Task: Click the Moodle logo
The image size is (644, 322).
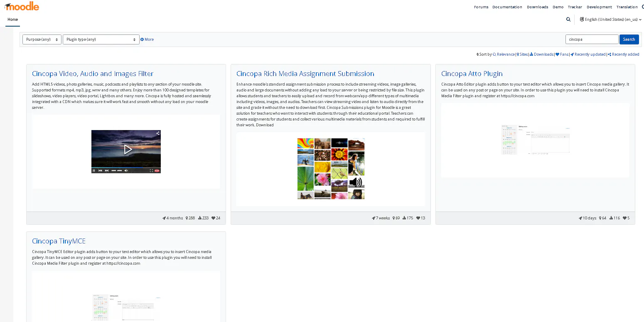Action: (22, 6)
